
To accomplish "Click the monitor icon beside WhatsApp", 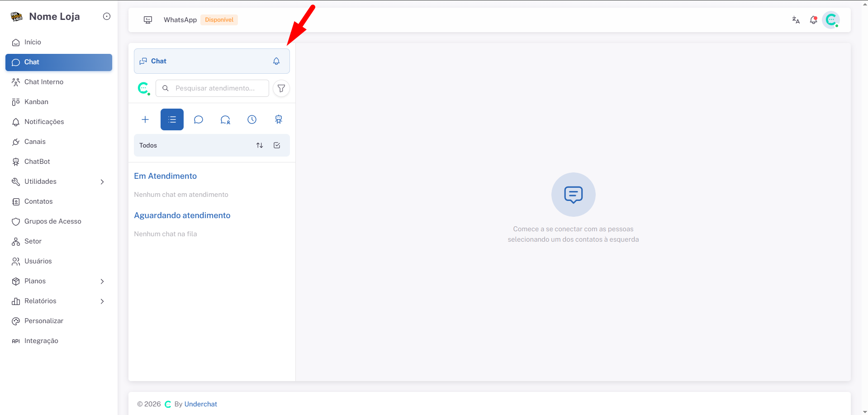I will 148,20.
